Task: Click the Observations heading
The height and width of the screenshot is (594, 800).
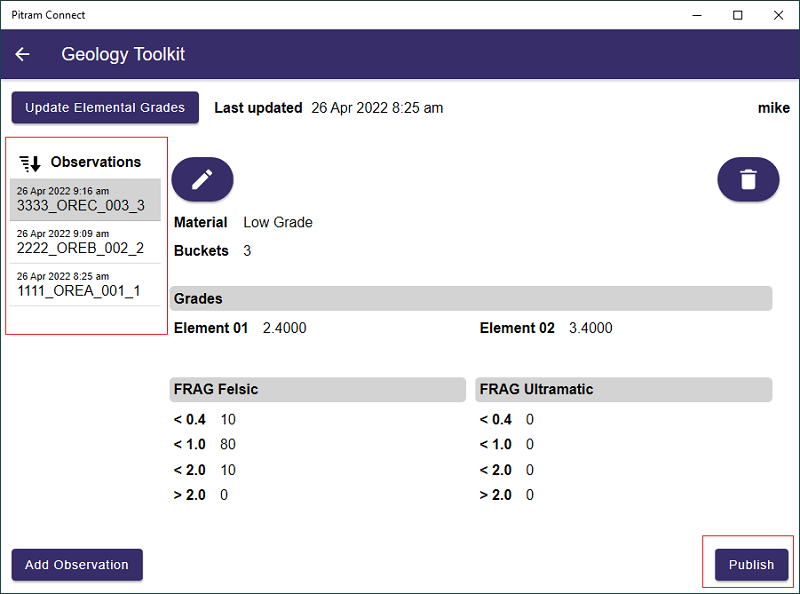Action: 95,162
